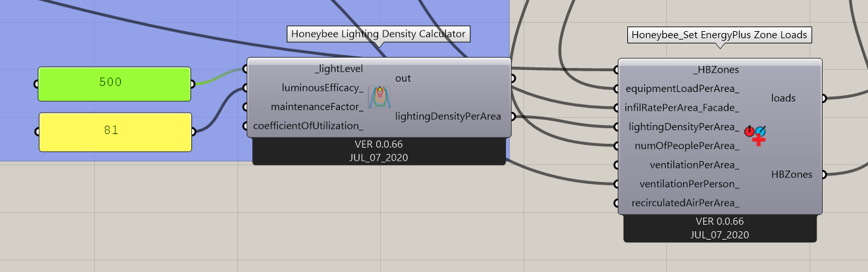This screenshot has width=868, height=272.
Task: Click the Set EnergyPlus Zone Loads component icon
Action: pyautogui.click(x=755, y=135)
